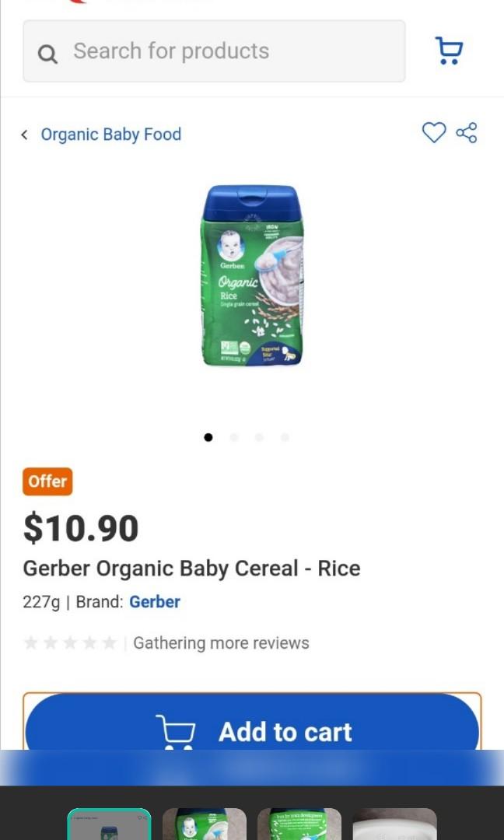Open the share icon next to the heart

[467, 133]
